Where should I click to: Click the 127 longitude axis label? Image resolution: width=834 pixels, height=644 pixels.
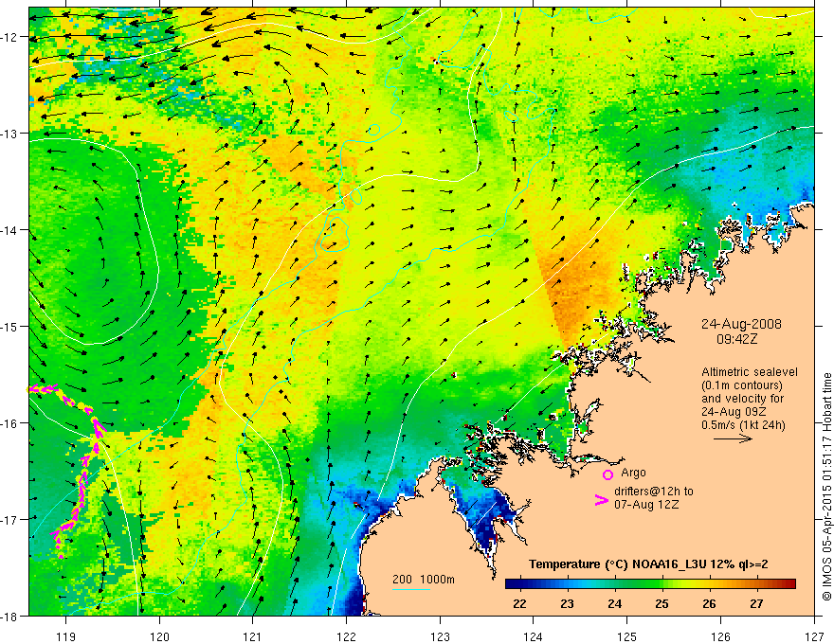tap(814, 636)
